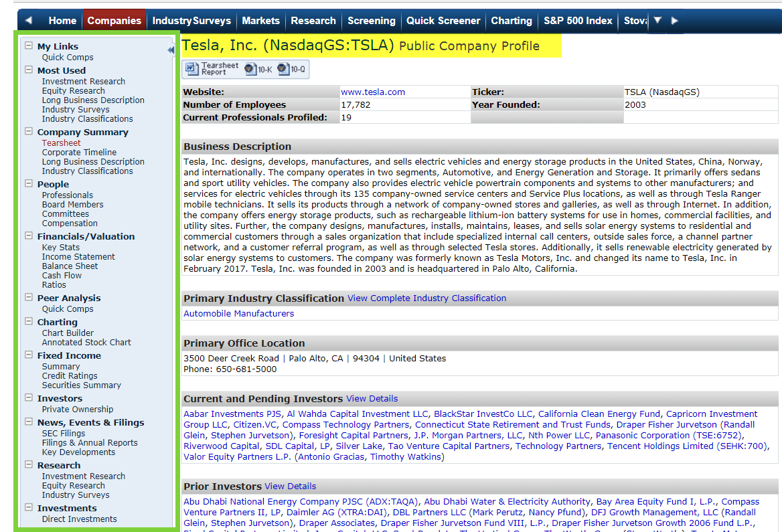The image size is (782, 532).
Task: Open BlackStar InvestCo LLC investor link
Action: [x=483, y=414]
